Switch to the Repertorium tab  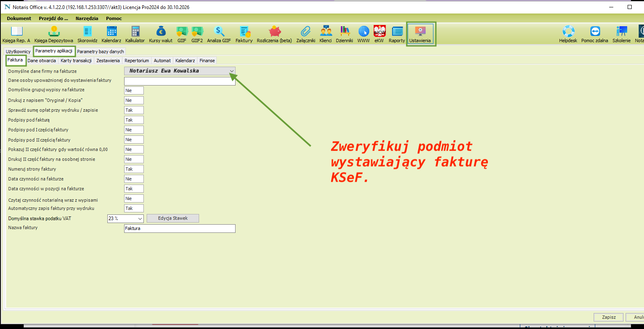click(136, 61)
